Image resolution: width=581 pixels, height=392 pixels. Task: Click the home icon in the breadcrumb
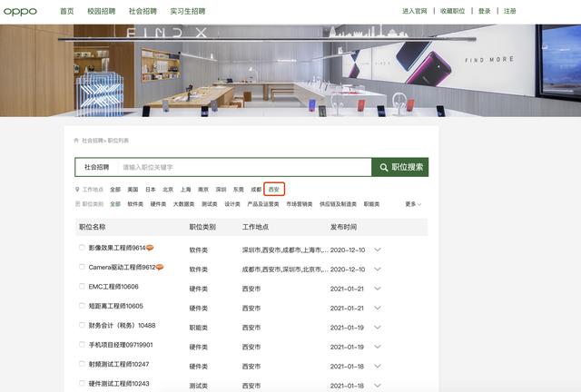pos(76,141)
